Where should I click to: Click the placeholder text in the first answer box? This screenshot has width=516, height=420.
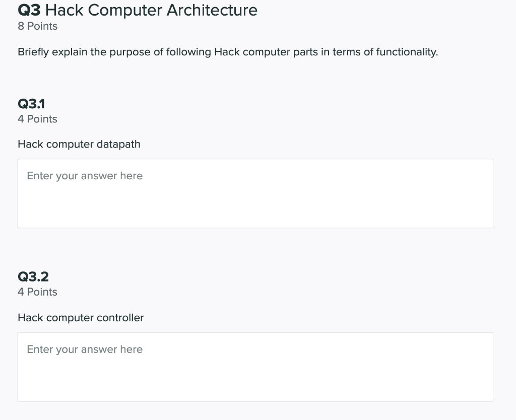click(x=84, y=176)
